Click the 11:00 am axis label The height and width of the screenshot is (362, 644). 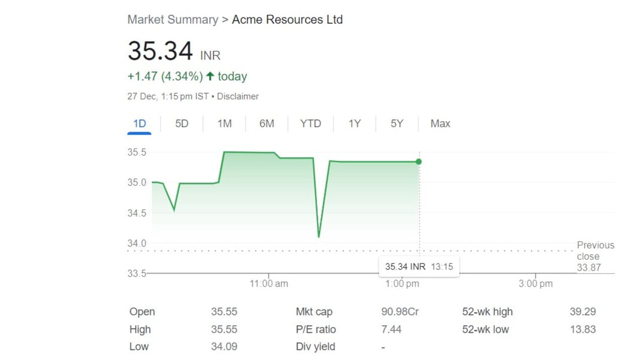(269, 284)
